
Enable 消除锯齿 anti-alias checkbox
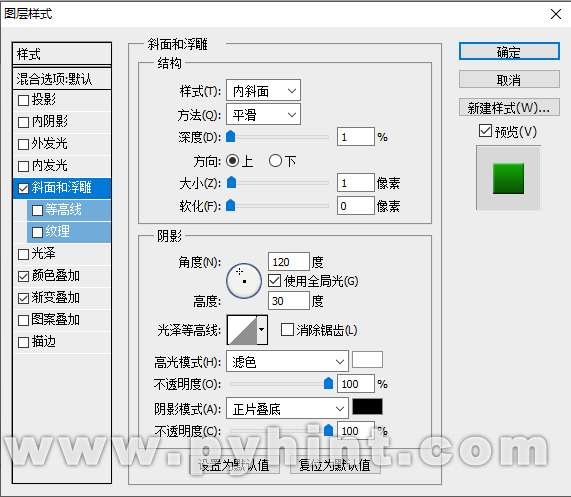(287, 330)
